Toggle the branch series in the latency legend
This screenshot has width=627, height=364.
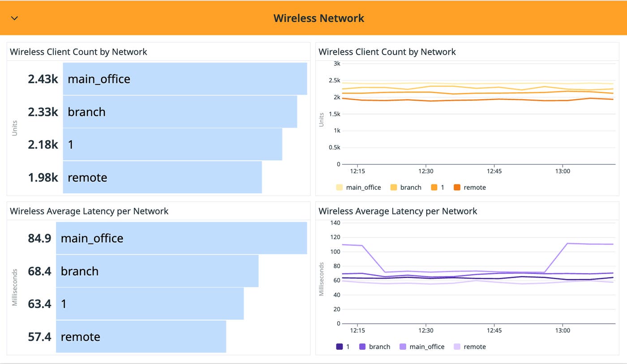378,347
